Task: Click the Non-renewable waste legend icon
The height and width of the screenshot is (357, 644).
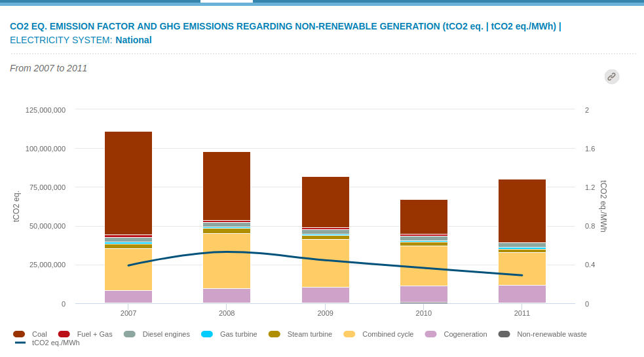Action: point(504,334)
